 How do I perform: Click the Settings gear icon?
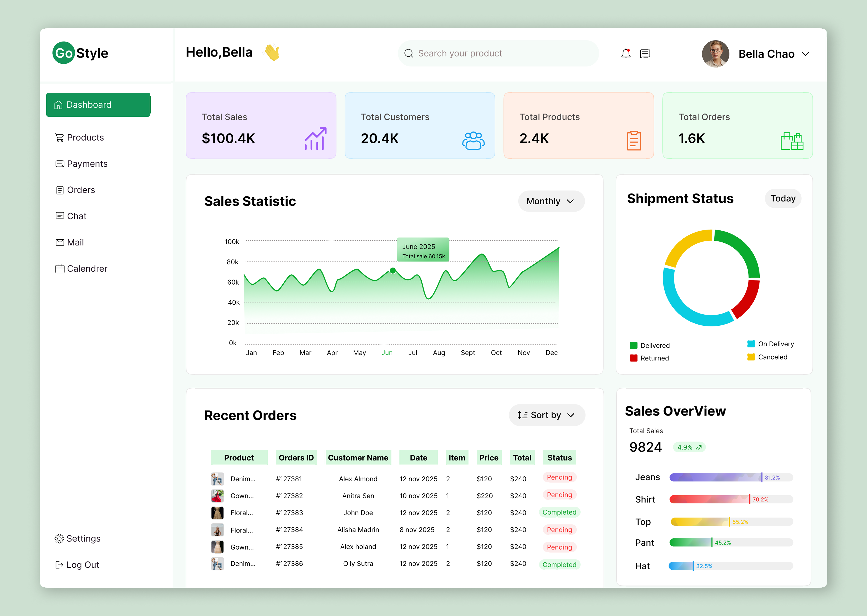click(59, 539)
